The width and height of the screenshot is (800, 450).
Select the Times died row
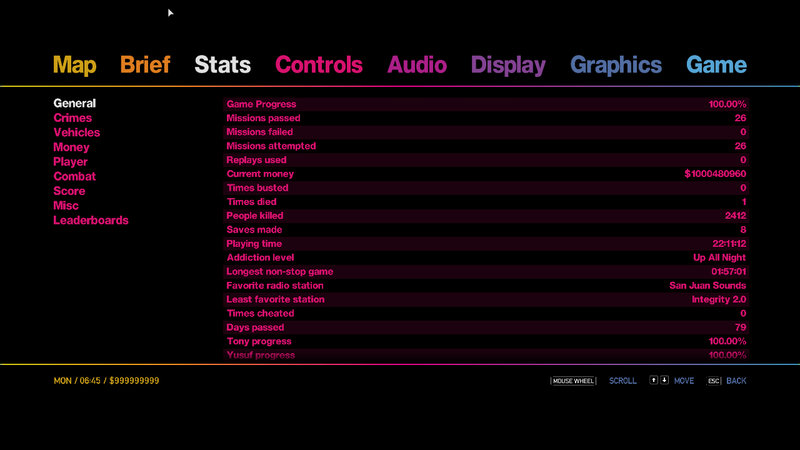pos(486,202)
